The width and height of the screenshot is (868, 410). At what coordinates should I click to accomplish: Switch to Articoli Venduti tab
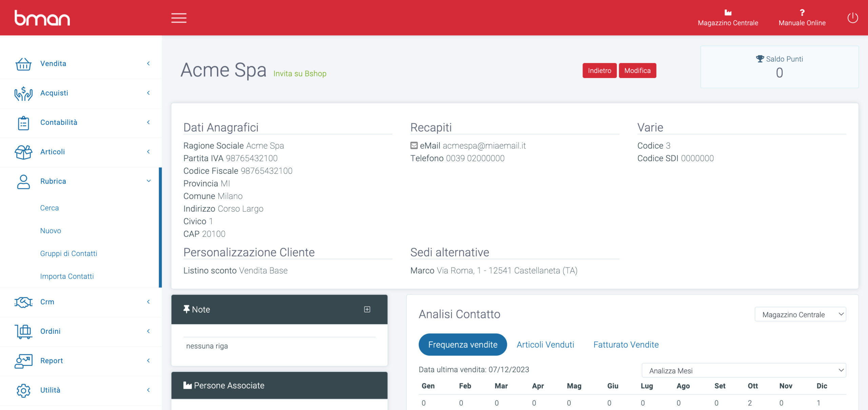pos(545,344)
